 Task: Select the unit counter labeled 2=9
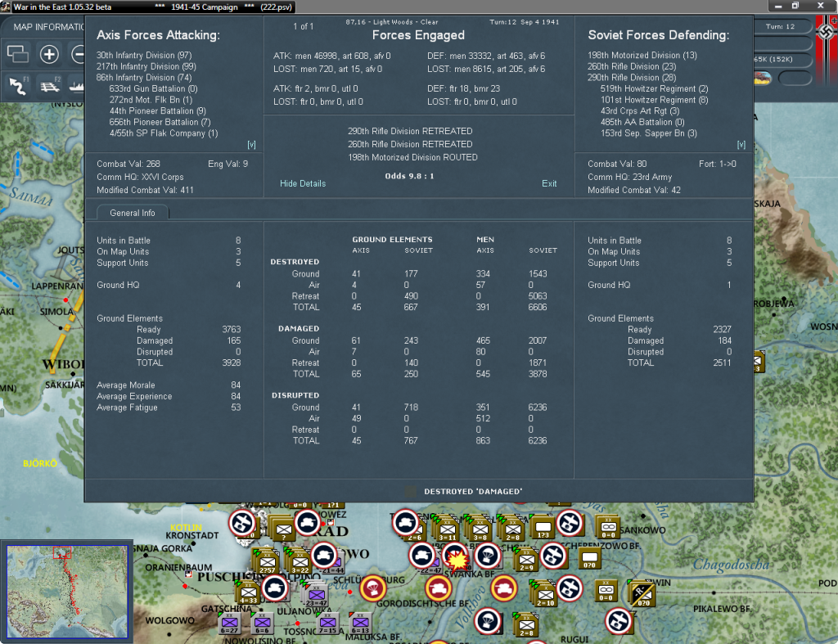(x=526, y=561)
